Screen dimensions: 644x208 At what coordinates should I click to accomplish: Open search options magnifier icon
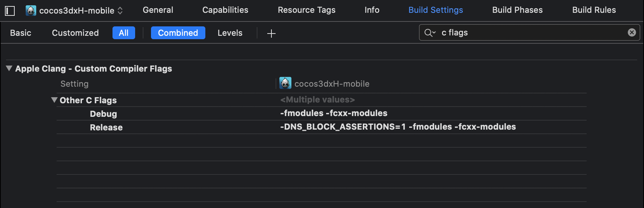click(430, 33)
